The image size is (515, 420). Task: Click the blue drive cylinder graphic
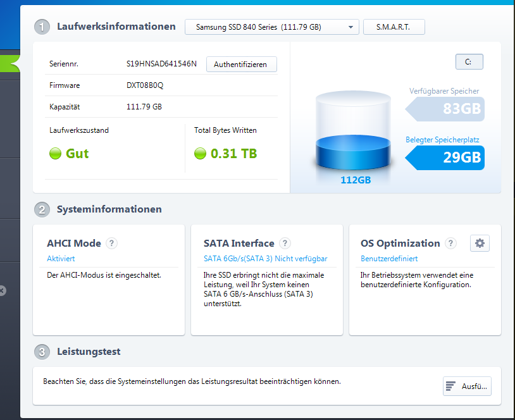[x=353, y=130]
